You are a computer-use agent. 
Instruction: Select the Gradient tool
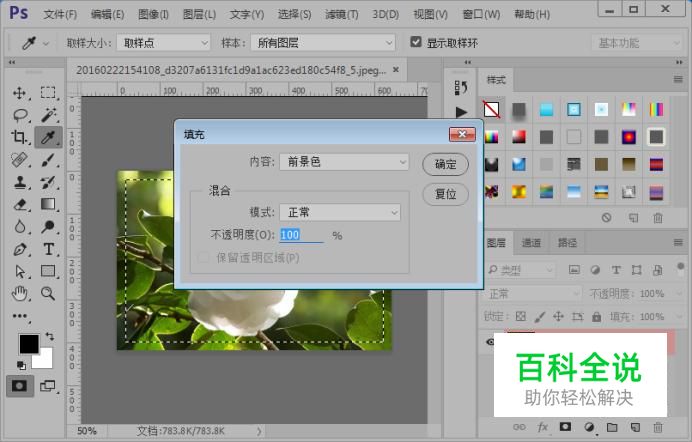[48, 204]
